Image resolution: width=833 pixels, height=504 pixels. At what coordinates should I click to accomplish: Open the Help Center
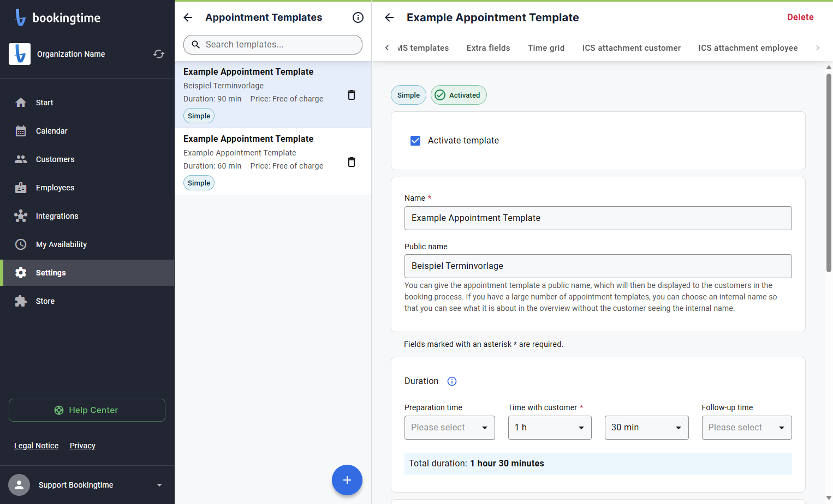click(87, 410)
